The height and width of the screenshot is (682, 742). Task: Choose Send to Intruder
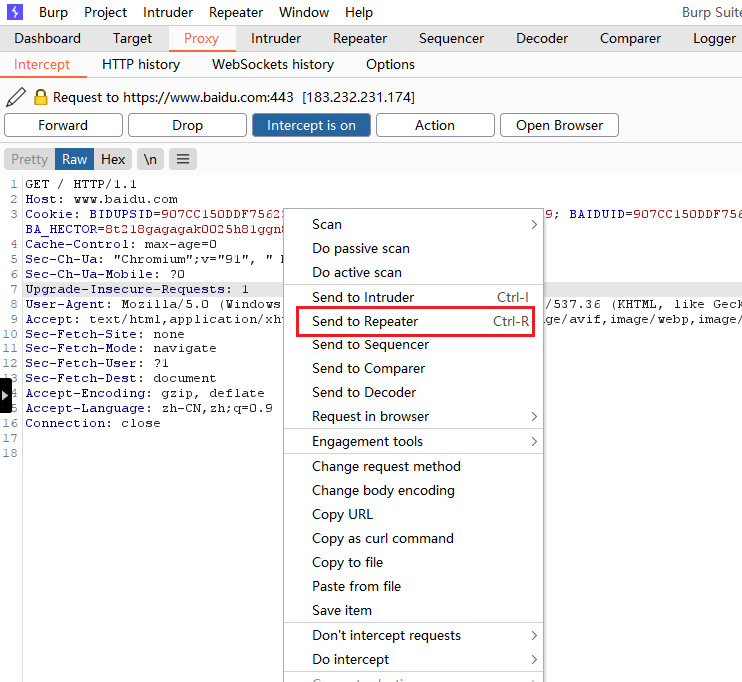[414, 297]
